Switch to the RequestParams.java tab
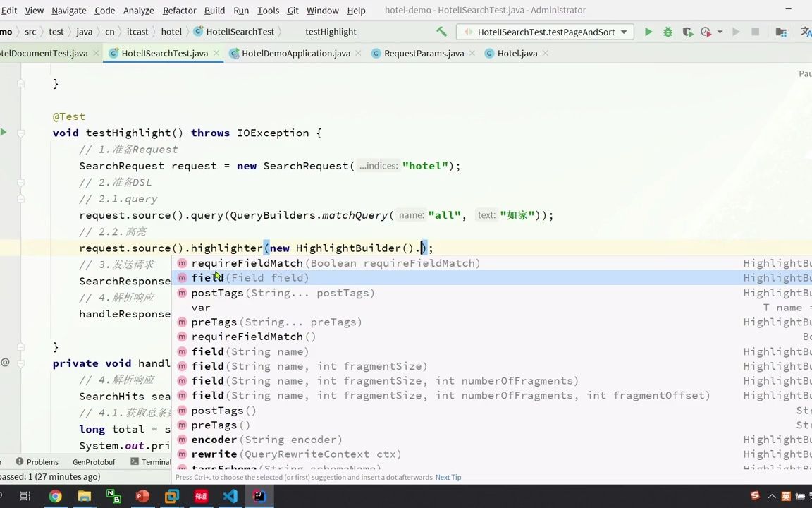Image resolution: width=812 pixels, height=508 pixels. [424, 53]
